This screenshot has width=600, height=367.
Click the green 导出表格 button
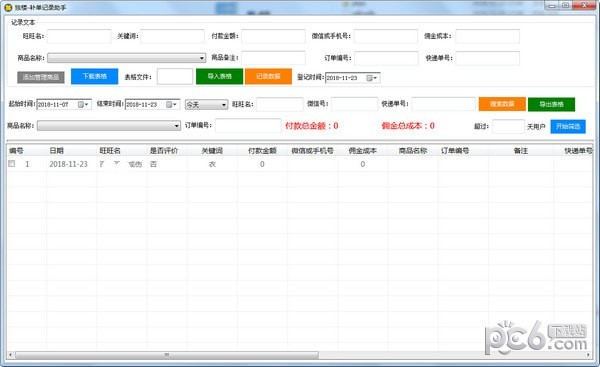[x=551, y=104]
